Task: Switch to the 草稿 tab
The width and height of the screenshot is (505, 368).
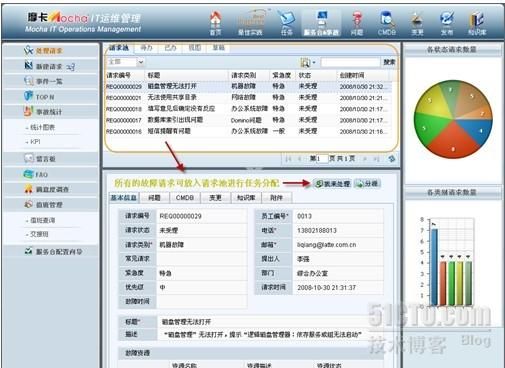Action: [x=219, y=48]
